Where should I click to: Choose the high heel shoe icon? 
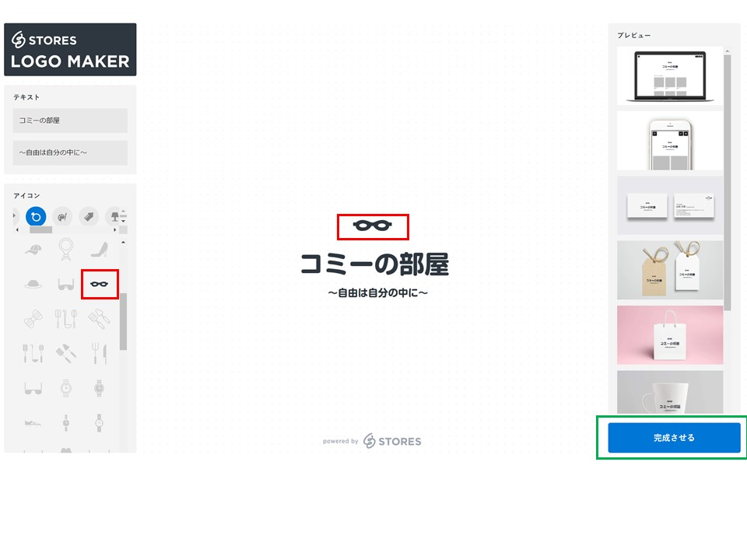(99, 250)
